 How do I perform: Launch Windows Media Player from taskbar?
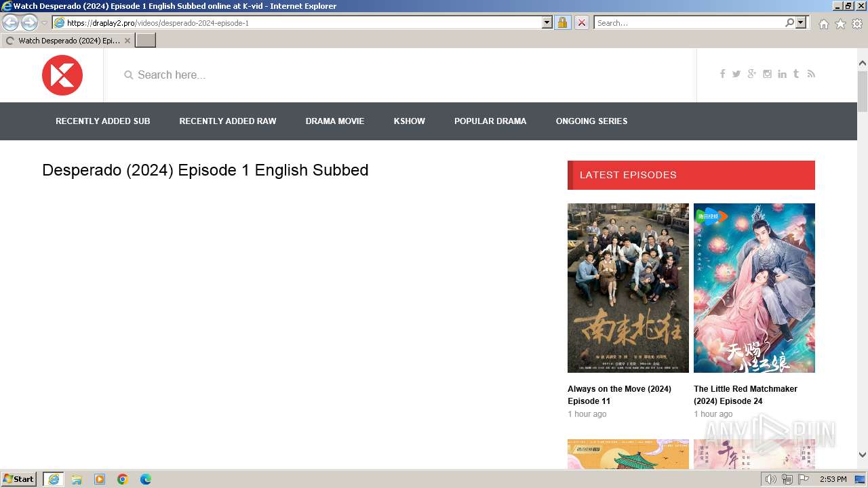[100, 479]
